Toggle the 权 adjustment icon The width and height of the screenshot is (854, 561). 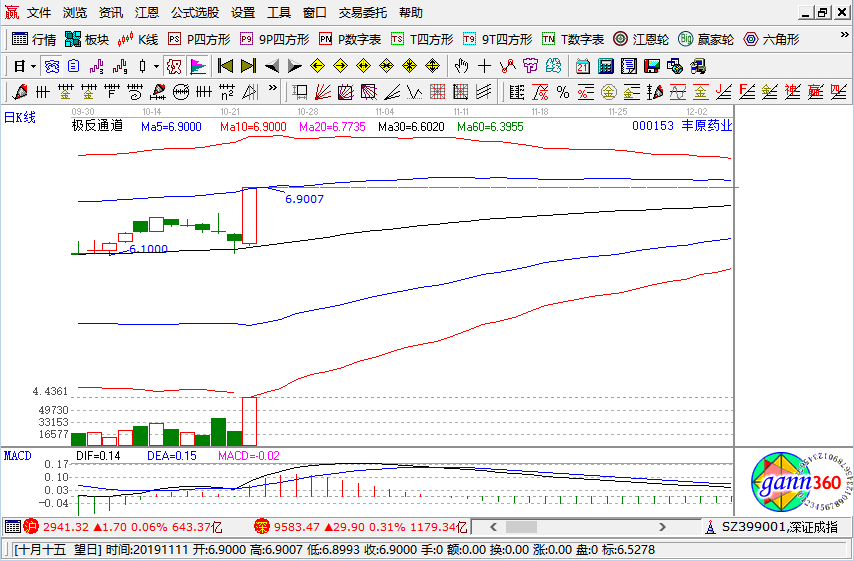point(174,66)
